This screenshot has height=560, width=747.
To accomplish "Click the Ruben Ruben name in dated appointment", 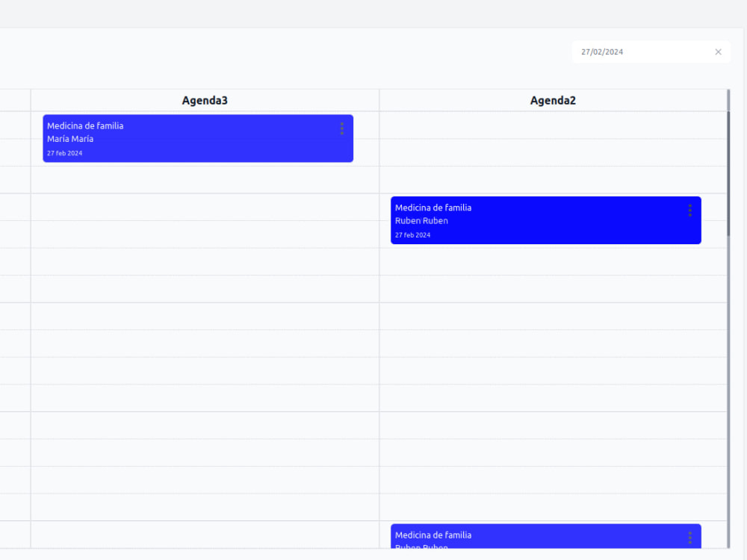I will coord(421,221).
